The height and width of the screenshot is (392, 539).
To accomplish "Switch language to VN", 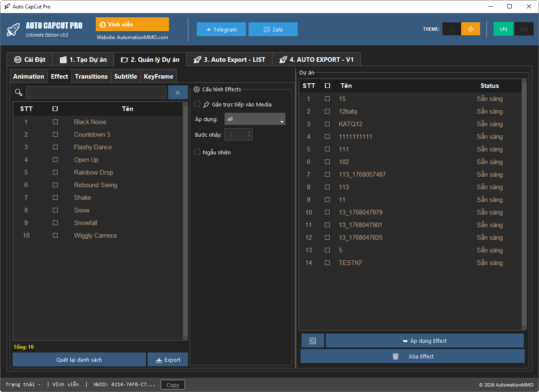I will tap(503, 29).
